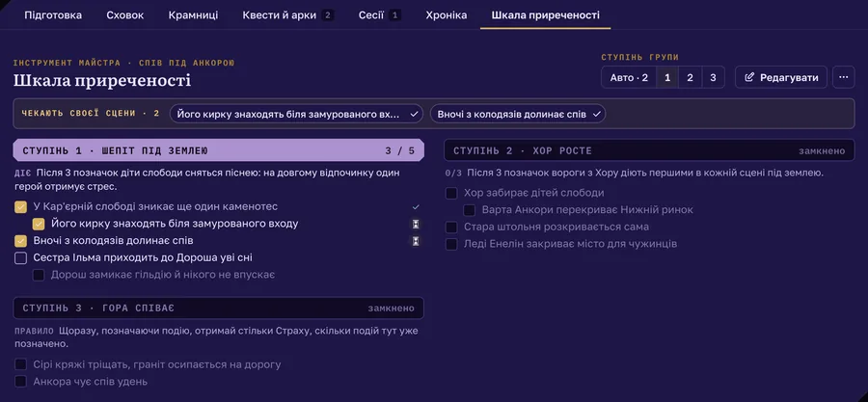This screenshot has width=868, height=402.
Task: Check "Варта Анкори перекриває Нижній ринок" box
Action: [x=470, y=210]
